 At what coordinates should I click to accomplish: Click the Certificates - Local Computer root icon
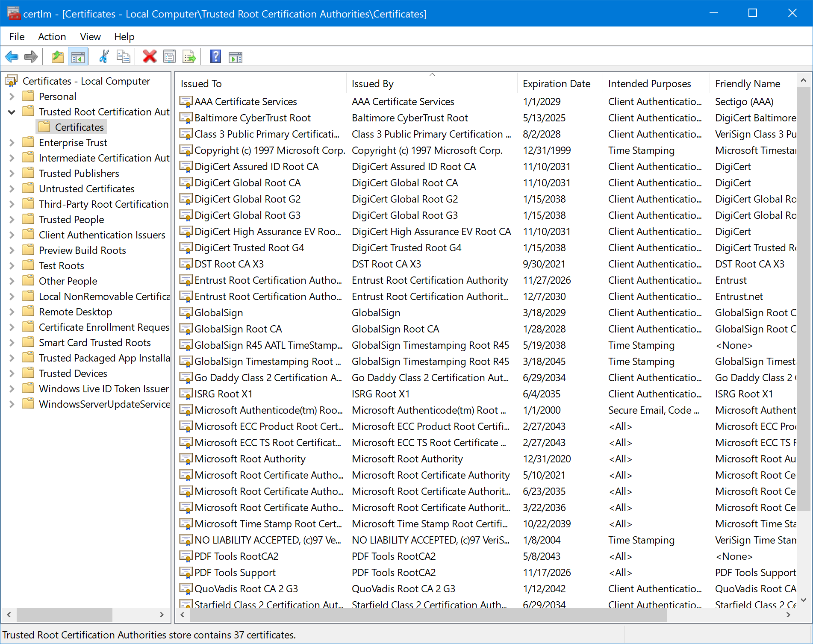pyautogui.click(x=11, y=81)
